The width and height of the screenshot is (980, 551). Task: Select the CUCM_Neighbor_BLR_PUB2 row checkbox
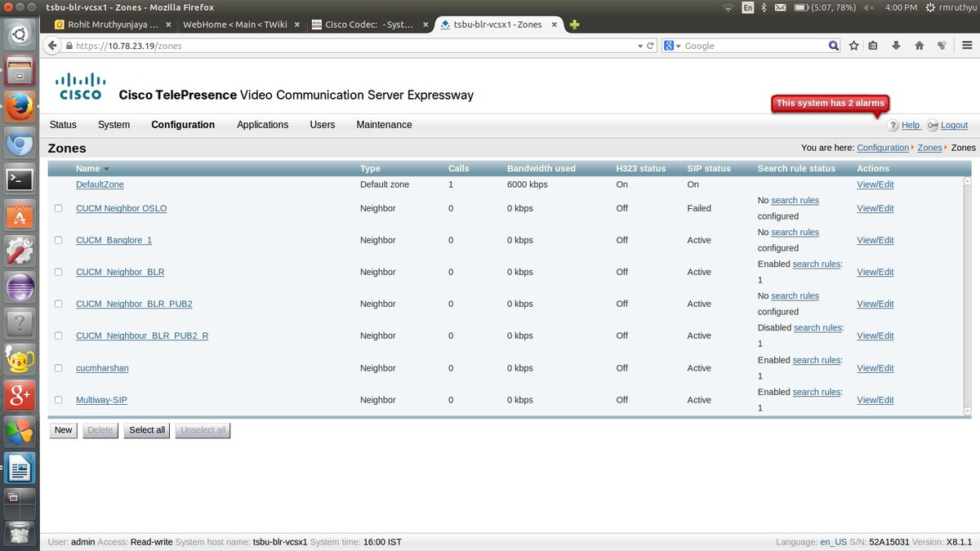[58, 304]
